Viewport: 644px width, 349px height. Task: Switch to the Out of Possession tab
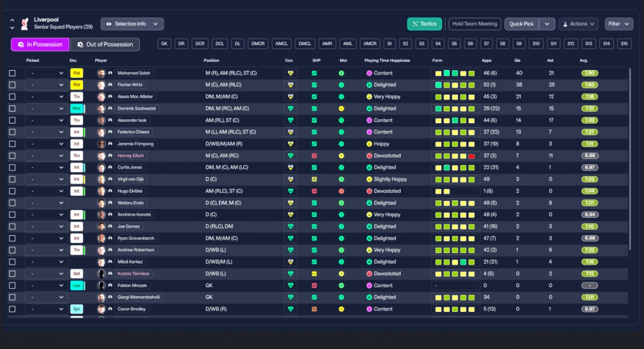105,44
